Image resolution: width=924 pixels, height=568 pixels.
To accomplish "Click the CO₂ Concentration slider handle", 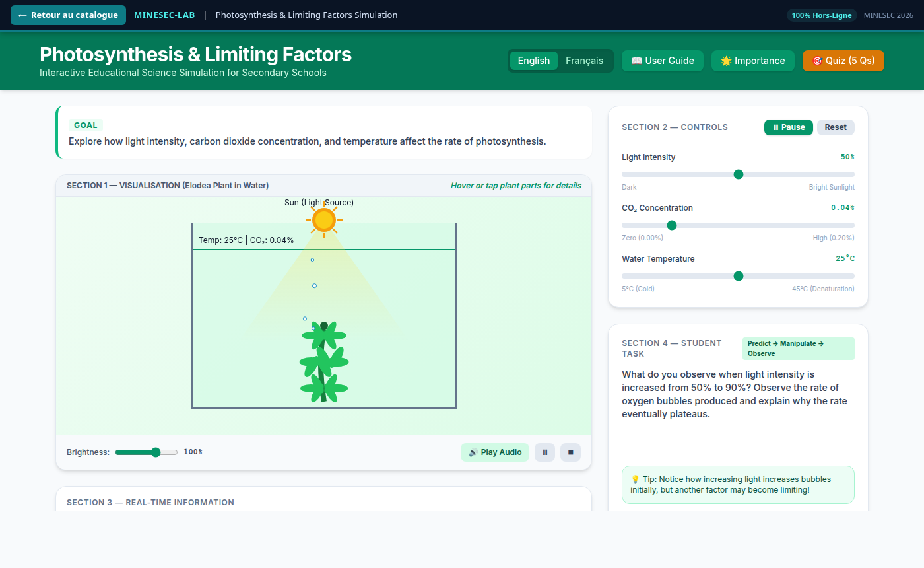I will [x=672, y=225].
